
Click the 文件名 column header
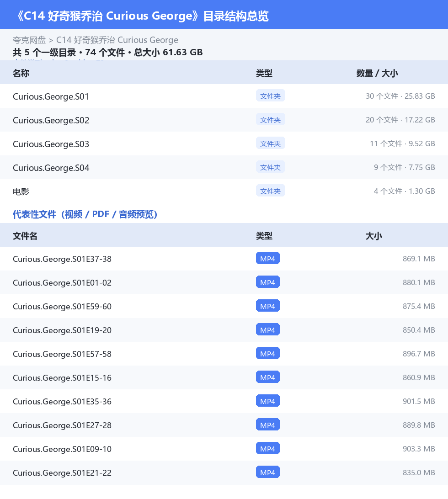(25, 236)
